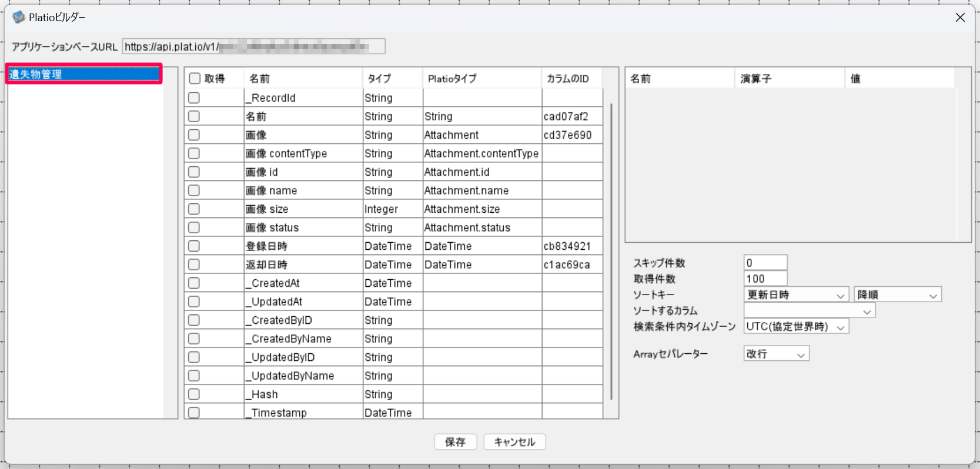Screen dimensions: 980x469
Task: Click the _UpdatedByID name cell
Action: 303,357
